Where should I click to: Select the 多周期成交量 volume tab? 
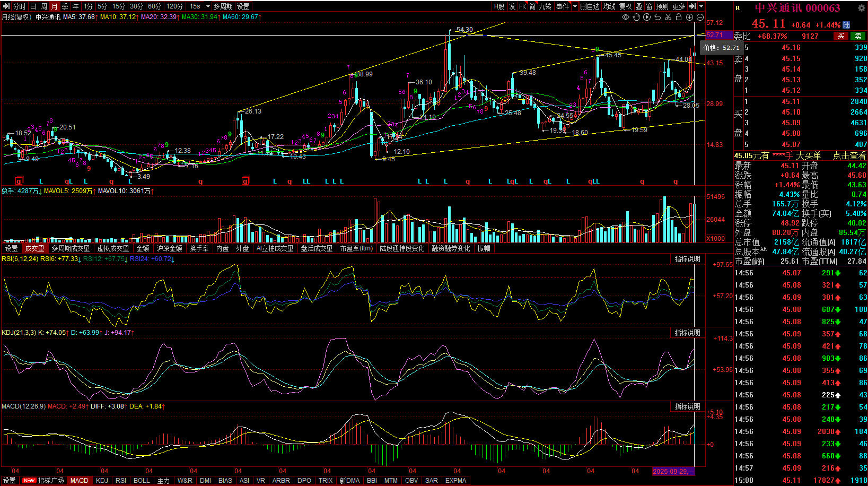tap(71, 248)
